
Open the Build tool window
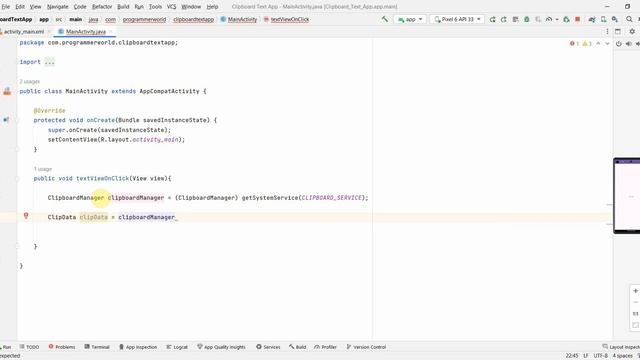(x=298, y=347)
